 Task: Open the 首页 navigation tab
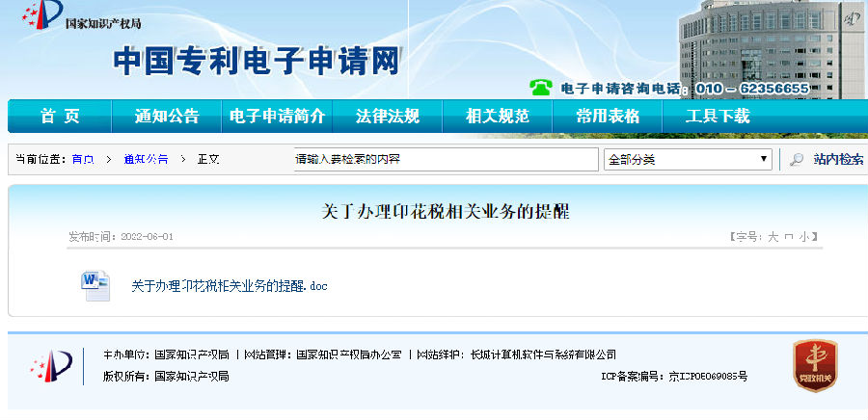tap(60, 117)
